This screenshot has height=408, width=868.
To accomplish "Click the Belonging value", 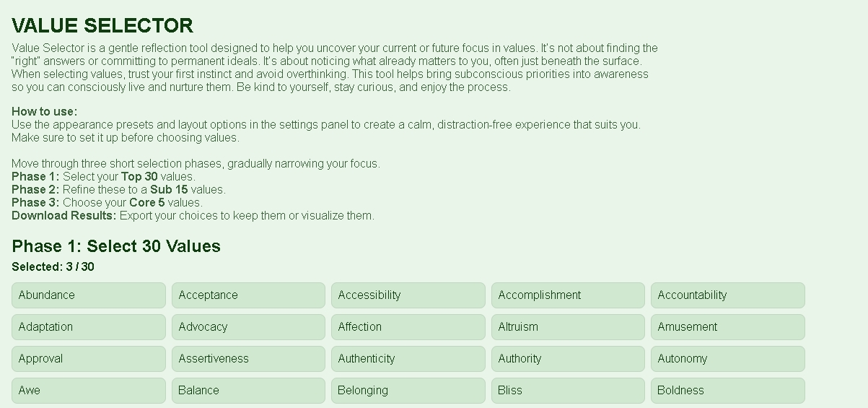I will (408, 391).
